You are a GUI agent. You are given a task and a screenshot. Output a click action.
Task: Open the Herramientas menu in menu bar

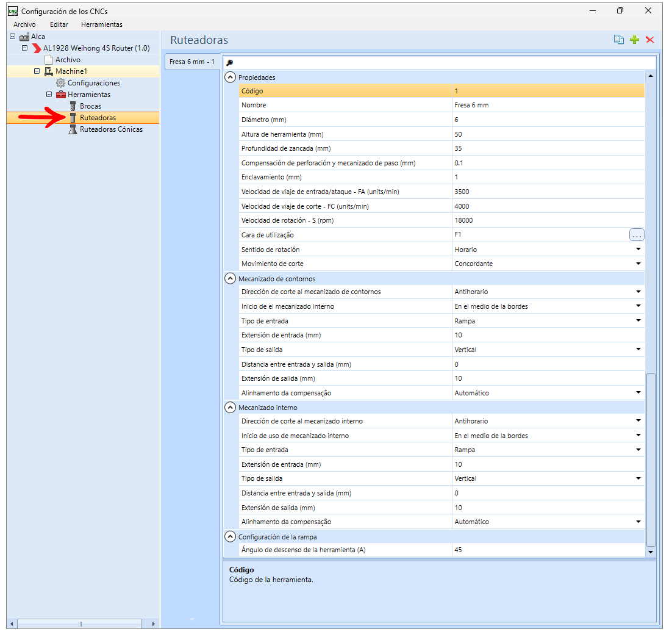click(x=102, y=24)
